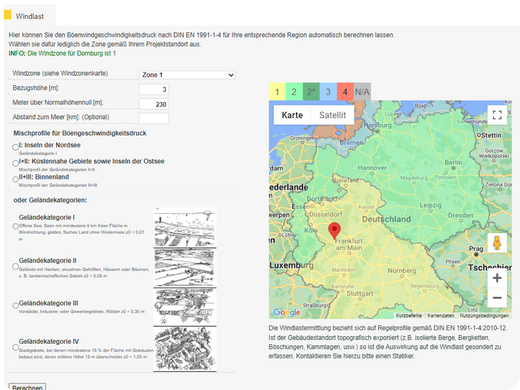Click the red zone 4 legend swatch
The height and width of the screenshot is (390, 520).
(x=345, y=92)
